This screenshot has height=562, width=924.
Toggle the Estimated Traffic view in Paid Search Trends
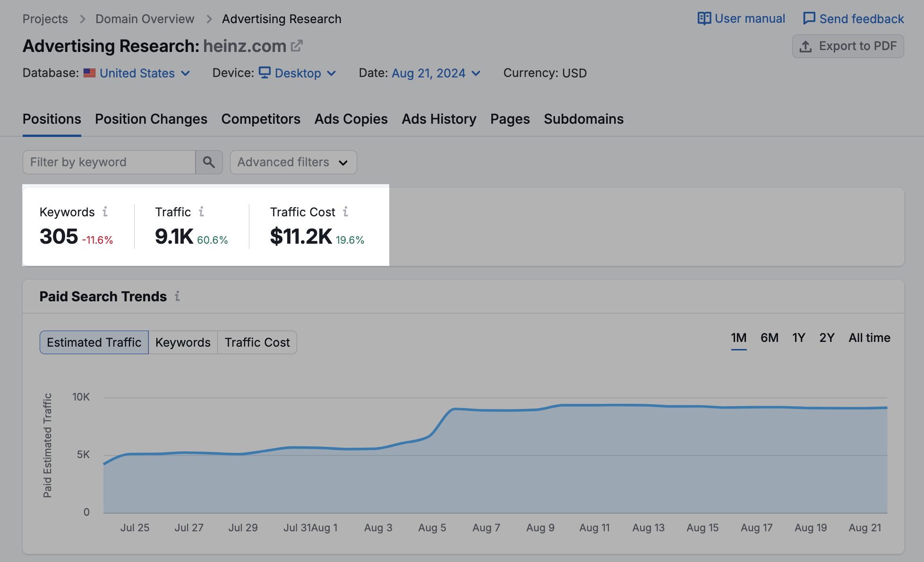(x=94, y=342)
